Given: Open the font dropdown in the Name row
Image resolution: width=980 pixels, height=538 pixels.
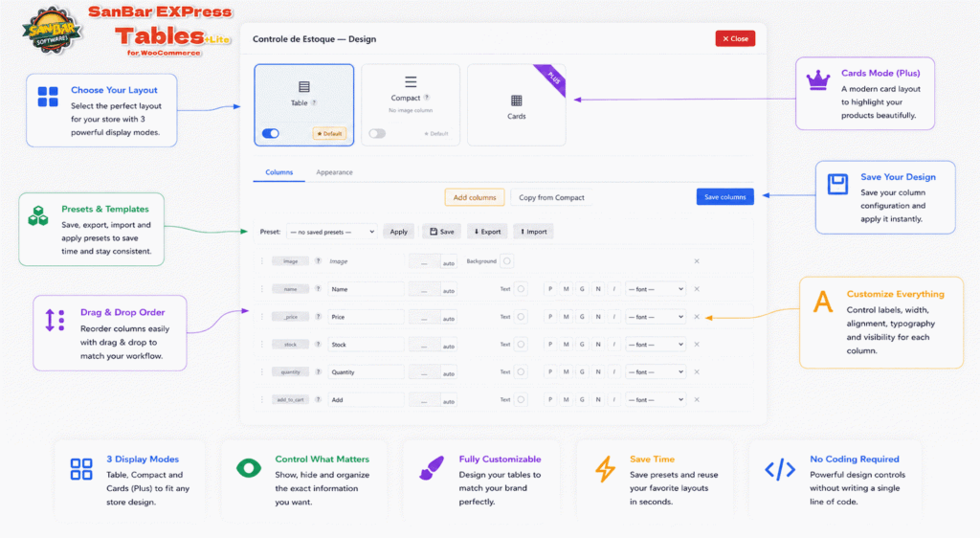Looking at the screenshot, I should (656, 289).
